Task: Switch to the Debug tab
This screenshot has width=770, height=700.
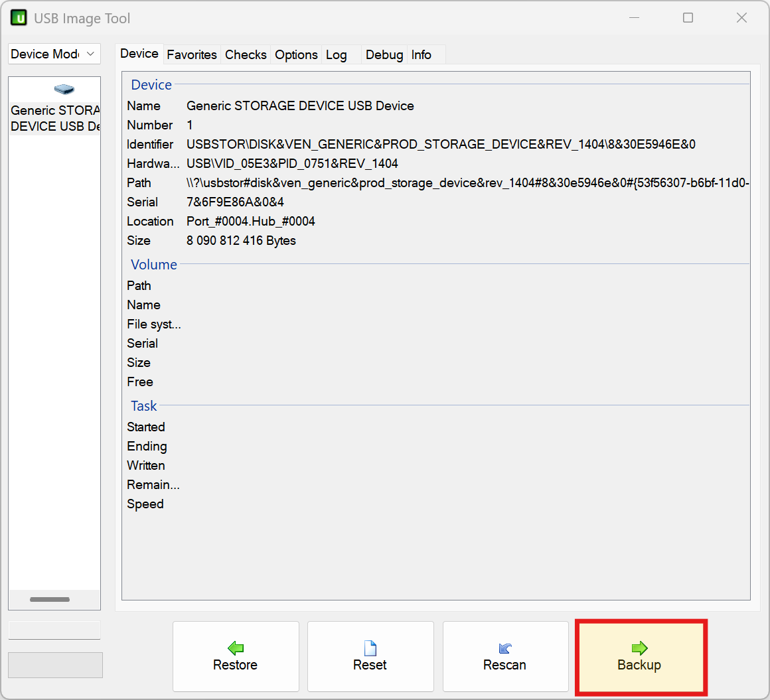Action: click(384, 54)
